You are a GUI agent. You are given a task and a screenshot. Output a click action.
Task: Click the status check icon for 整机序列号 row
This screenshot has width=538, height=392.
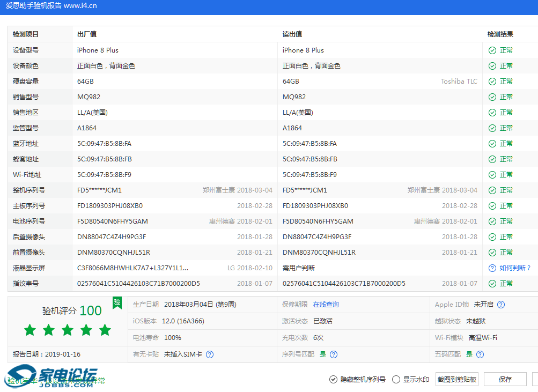coord(492,190)
